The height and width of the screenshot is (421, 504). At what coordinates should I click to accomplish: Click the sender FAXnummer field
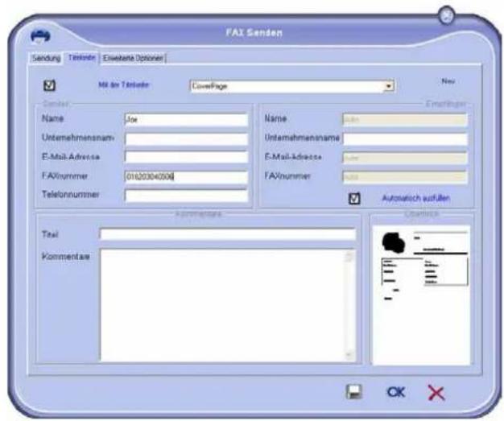[x=186, y=177]
